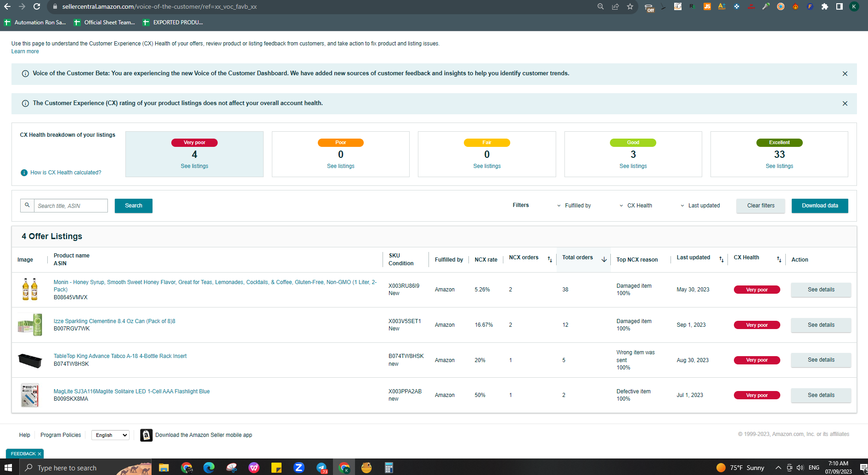Open the volume control in system tray

800,468
